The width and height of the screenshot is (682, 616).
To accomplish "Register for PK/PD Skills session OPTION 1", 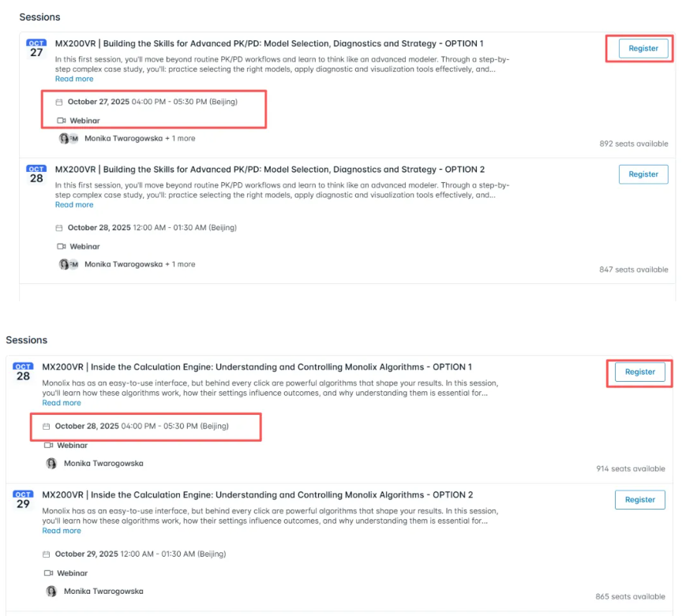I will 643,48.
